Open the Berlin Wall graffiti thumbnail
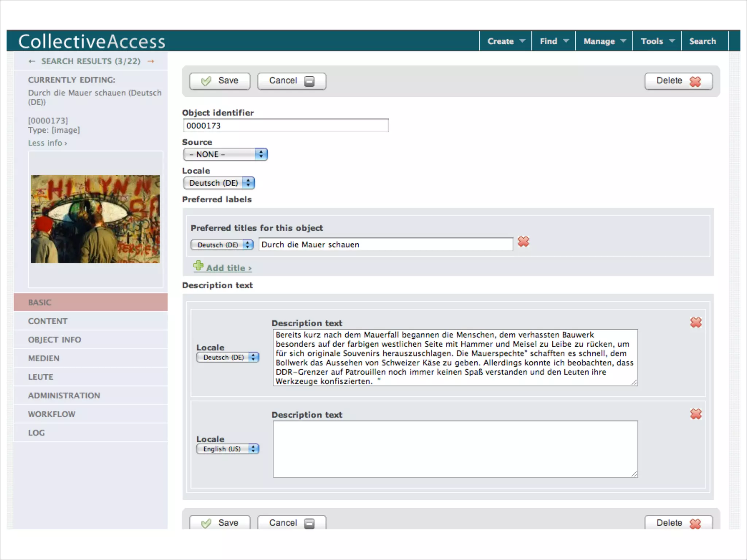 [95, 219]
